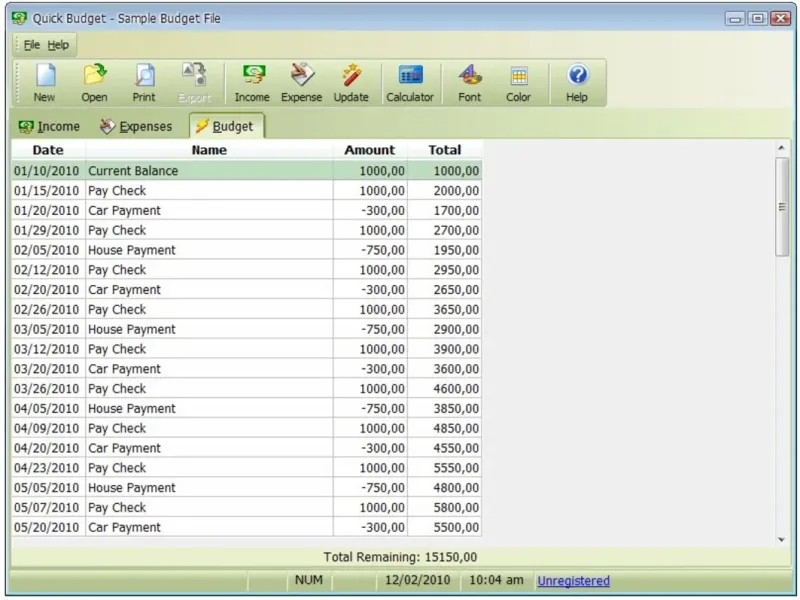Click total value 4600,00
This screenshot has width=800, height=600.
456,389
